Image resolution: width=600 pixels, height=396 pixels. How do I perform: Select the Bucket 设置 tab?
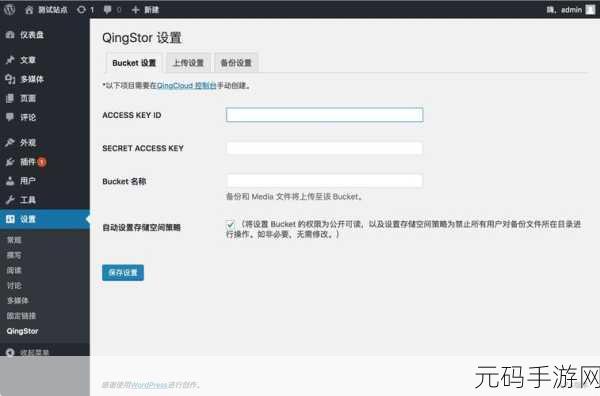[x=134, y=63]
